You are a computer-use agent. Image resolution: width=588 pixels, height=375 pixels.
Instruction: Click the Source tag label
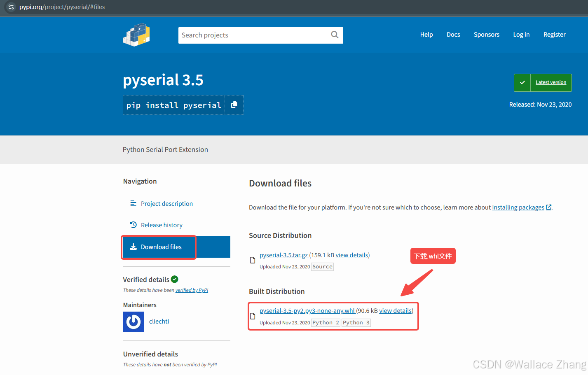323,267
